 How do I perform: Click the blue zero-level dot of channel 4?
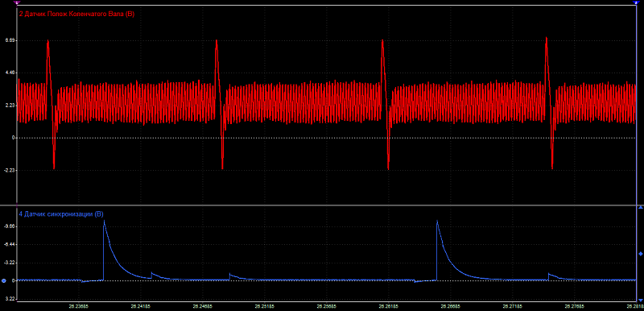[x=4, y=281]
